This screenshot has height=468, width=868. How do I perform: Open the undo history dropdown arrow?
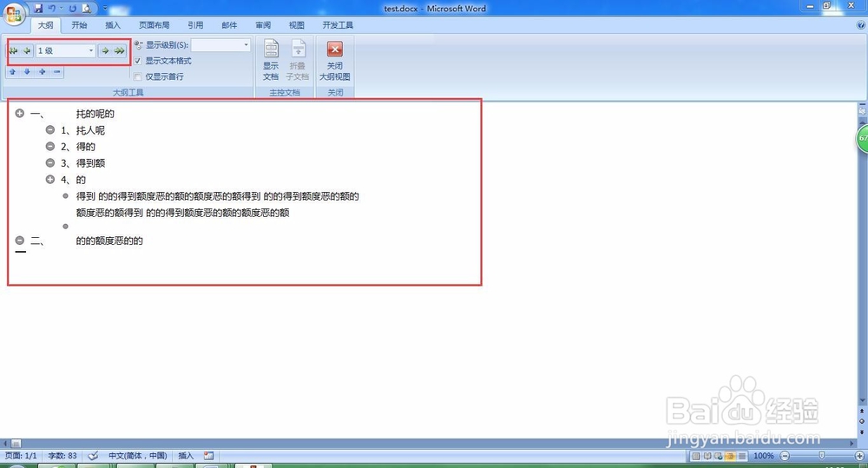pyautogui.click(x=61, y=9)
